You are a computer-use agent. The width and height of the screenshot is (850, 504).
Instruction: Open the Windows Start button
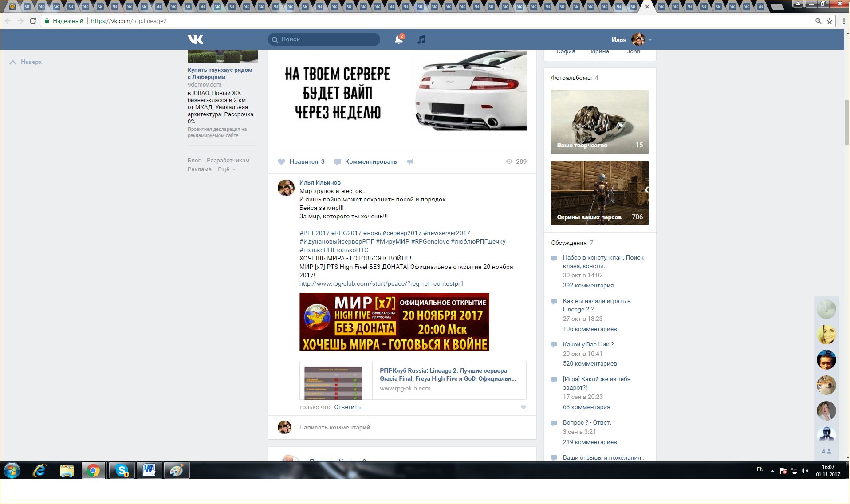pyautogui.click(x=12, y=470)
